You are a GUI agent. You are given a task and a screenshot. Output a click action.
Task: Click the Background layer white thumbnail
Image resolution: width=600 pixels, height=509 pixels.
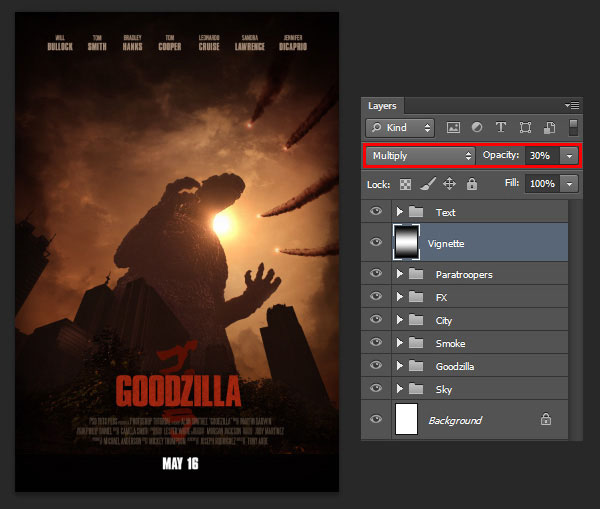406,419
